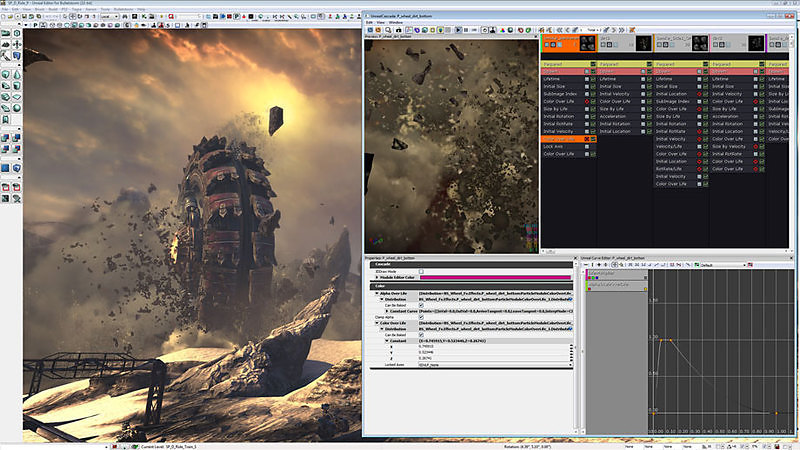Select Geometry mode in the left toolbox

coord(17,33)
